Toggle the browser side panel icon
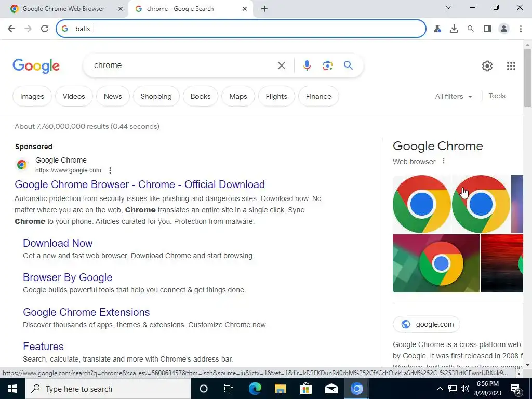Viewport: 532px width, 399px height. tap(487, 29)
